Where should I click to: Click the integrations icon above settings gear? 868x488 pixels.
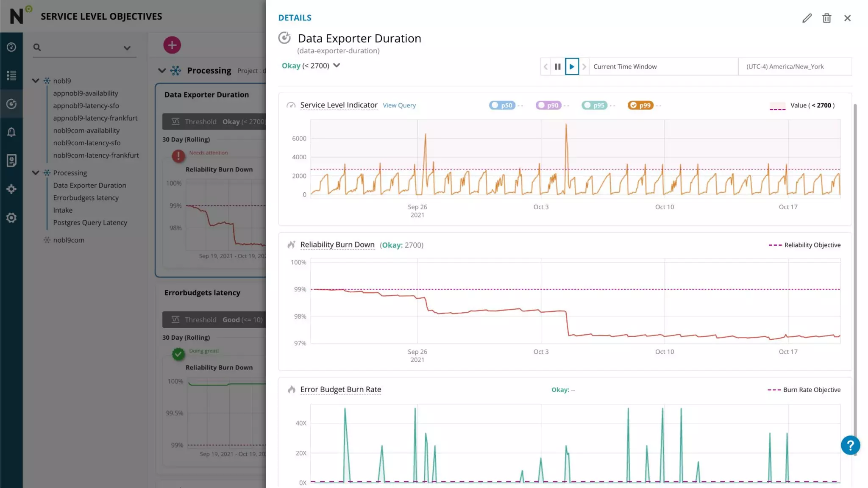click(11, 189)
